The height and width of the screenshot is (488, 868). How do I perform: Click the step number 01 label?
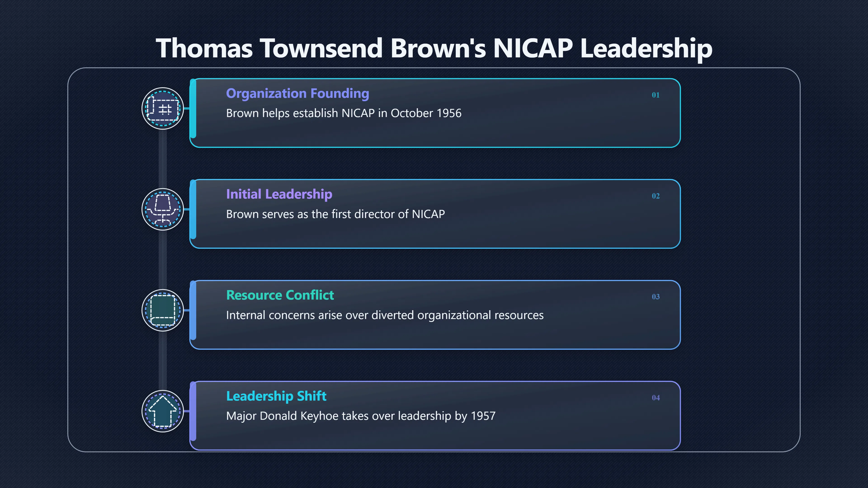[655, 95]
